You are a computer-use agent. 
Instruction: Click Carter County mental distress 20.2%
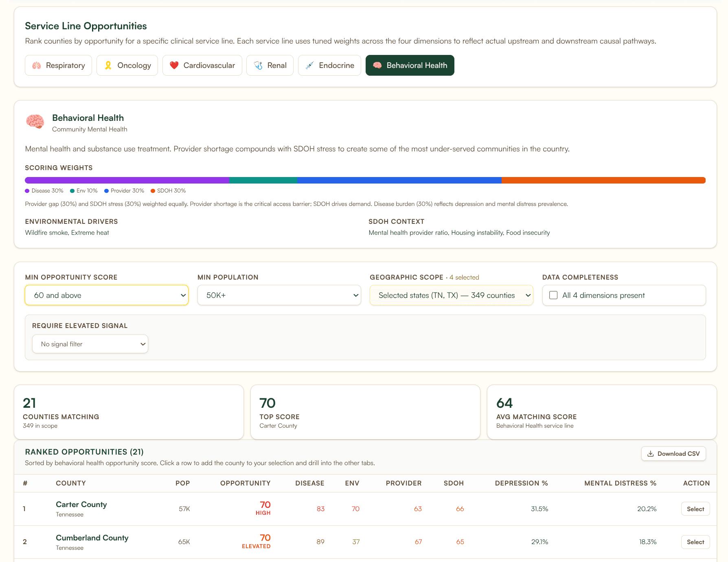coord(647,509)
